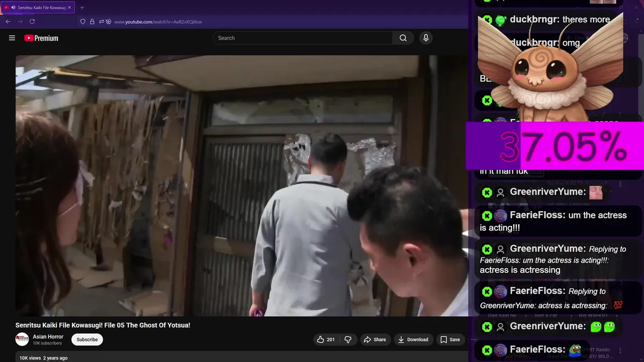Reload the current page
The height and width of the screenshot is (362, 644).
coord(32,22)
